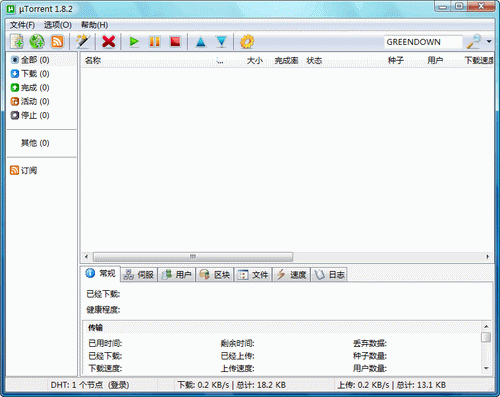500x397 pixels.
Task: Switch to the 用户 peers tab
Action: point(176,275)
